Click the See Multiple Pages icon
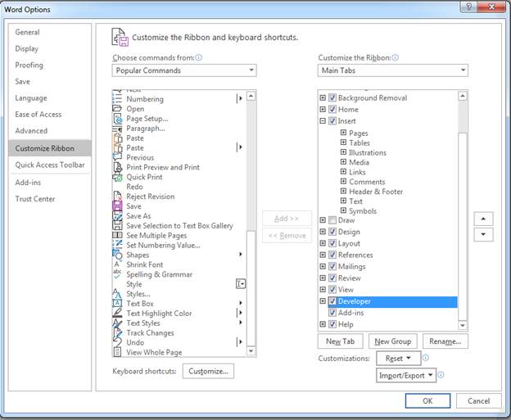Screen dimensions: 511x420 pos(117,235)
